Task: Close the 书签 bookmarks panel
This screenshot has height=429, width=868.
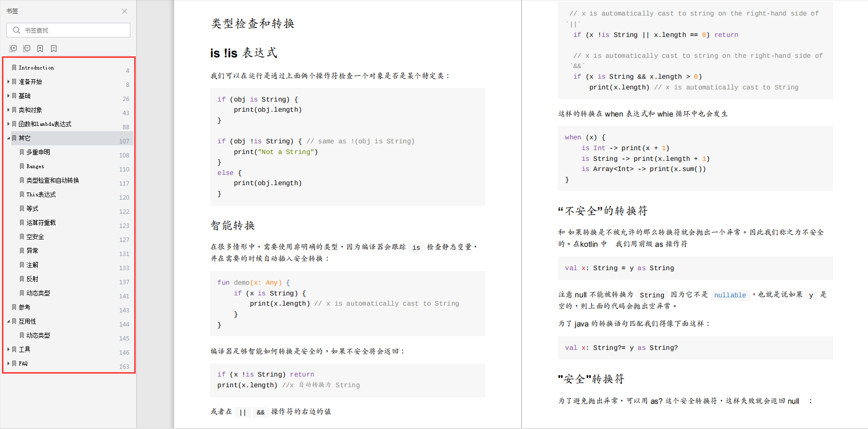Action: [x=124, y=11]
